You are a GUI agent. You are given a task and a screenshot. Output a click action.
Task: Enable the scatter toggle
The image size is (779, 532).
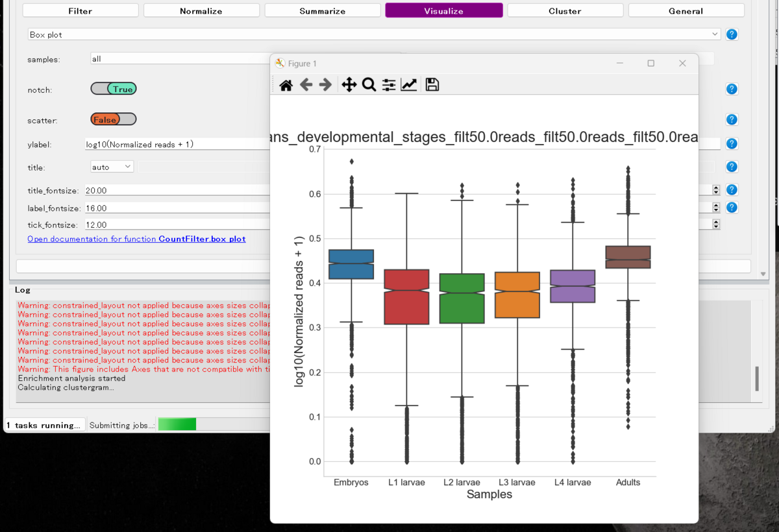(x=114, y=119)
